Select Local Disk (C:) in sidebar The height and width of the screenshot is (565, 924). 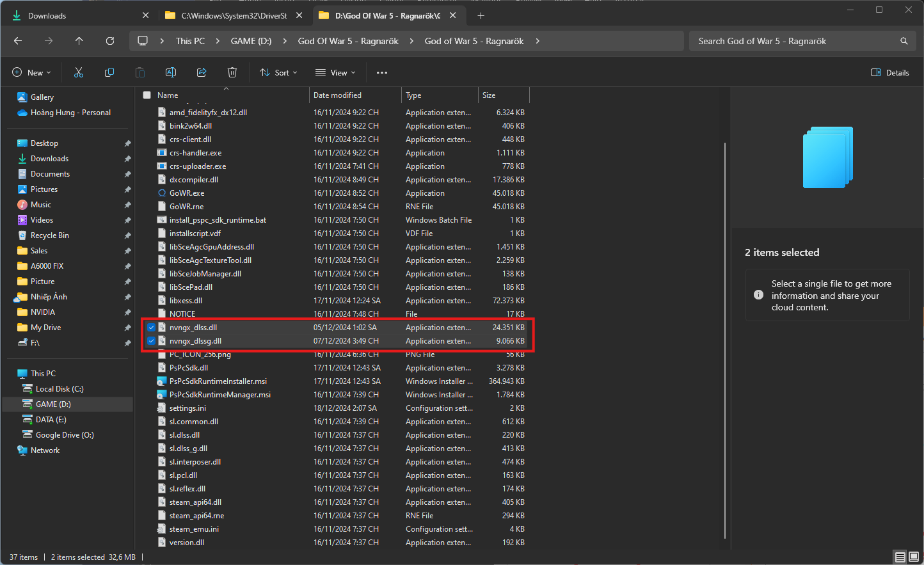60,389
